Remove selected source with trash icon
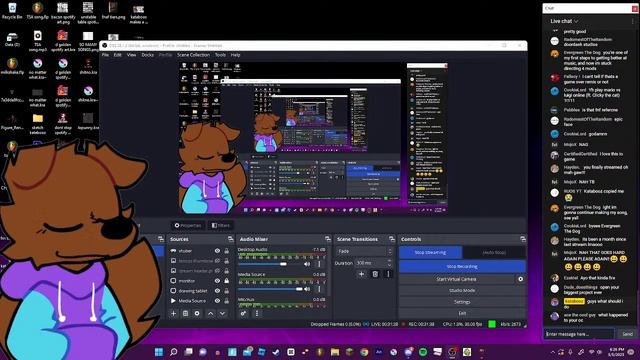 tap(185, 313)
